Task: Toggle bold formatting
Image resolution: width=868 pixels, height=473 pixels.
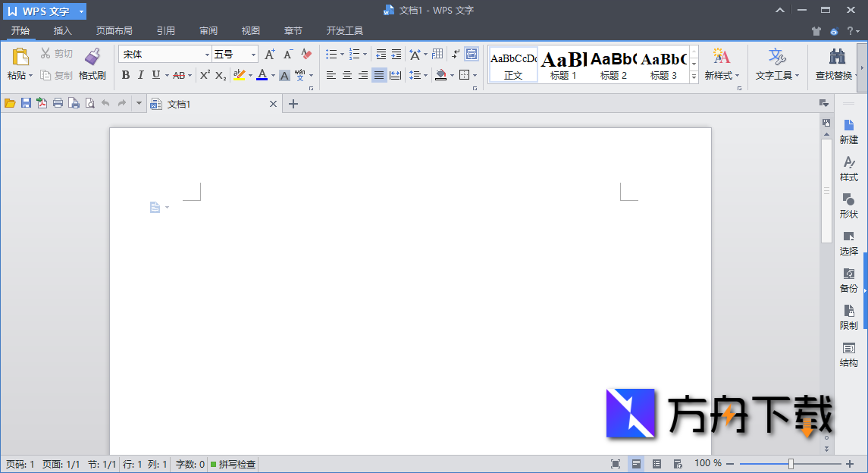Action: [x=125, y=75]
